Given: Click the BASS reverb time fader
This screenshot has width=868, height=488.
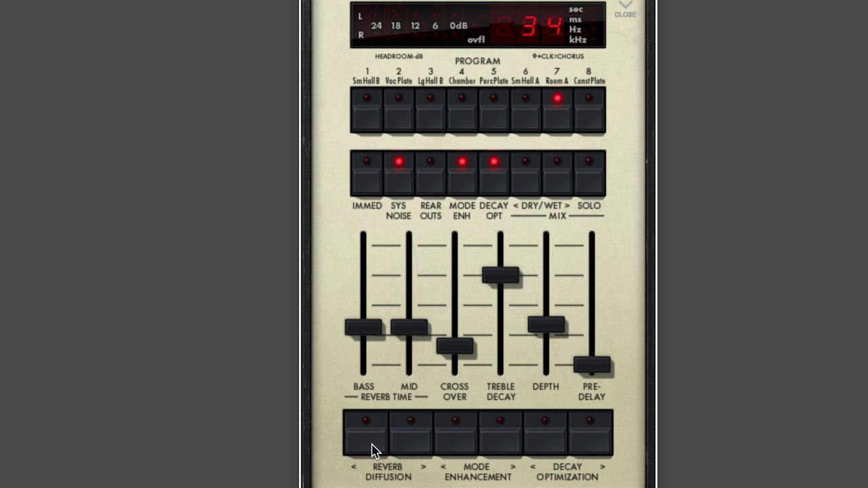Looking at the screenshot, I should (x=363, y=327).
